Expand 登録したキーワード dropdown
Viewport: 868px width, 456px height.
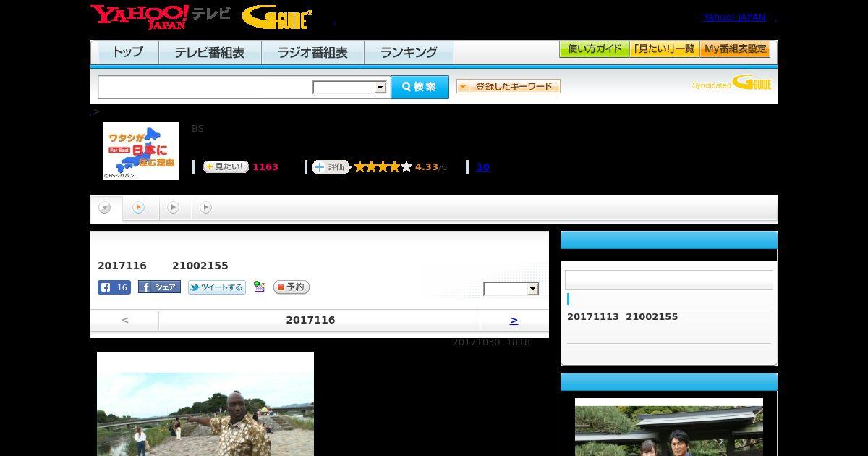point(509,86)
